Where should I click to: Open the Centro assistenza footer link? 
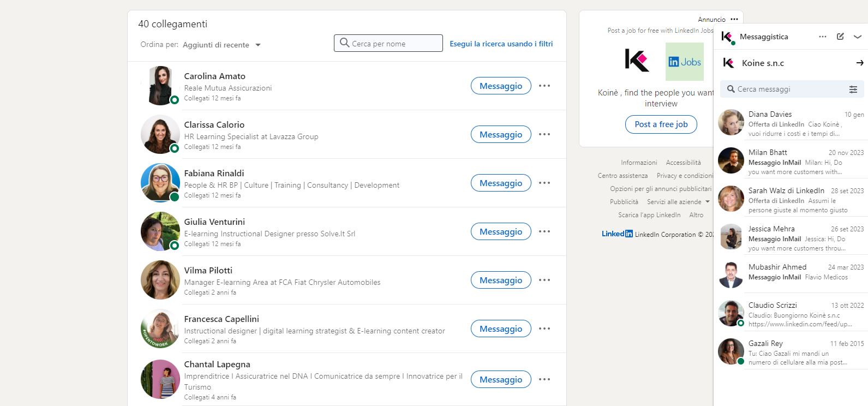point(622,176)
